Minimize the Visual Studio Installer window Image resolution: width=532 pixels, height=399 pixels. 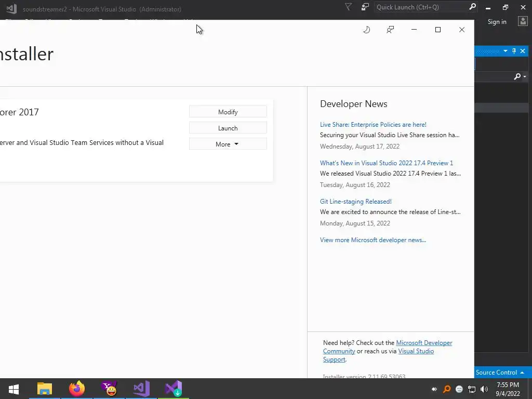coord(414,30)
